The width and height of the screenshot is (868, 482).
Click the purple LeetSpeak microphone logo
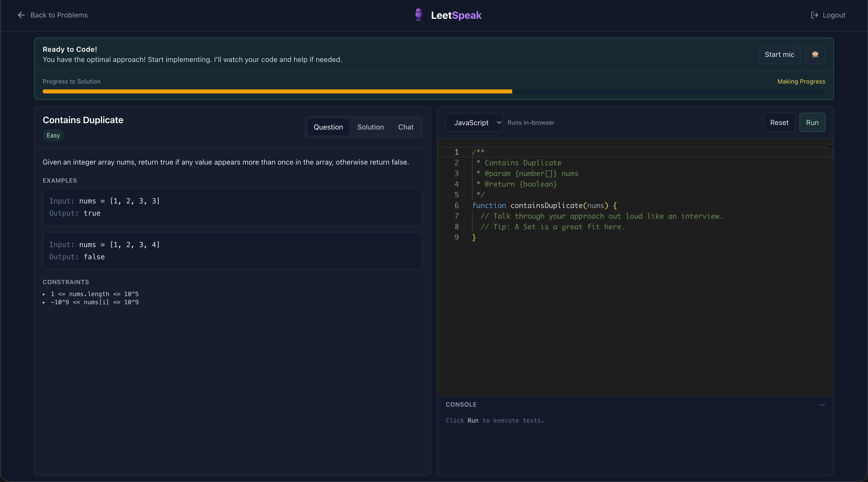pos(419,15)
